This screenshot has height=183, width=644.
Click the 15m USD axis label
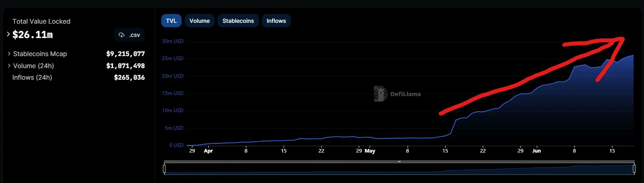[x=172, y=93]
